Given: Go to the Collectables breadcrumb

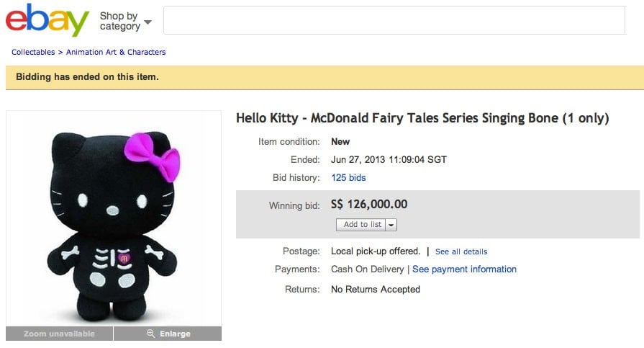Looking at the screenshot, I should click(x=33, y=52).
